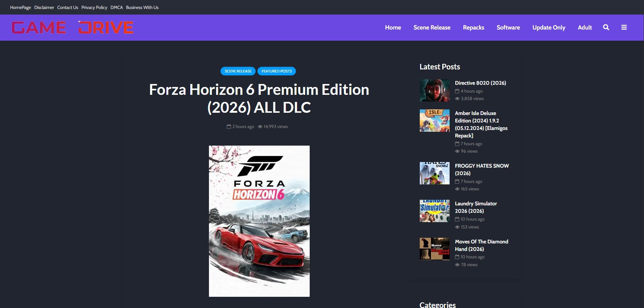Open Scene Release navigation item
The height and width of the screenshot is (308, 644).
[432, 27]
